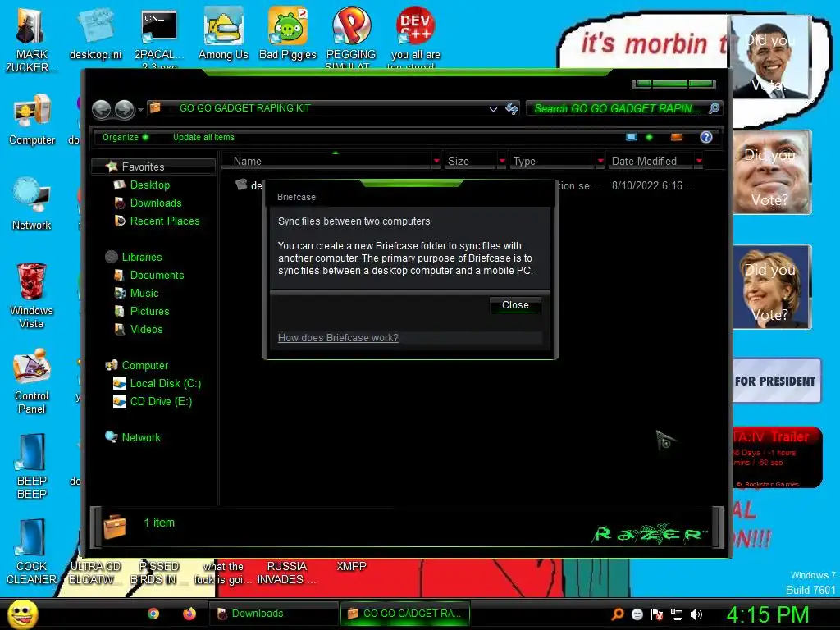Open Action Center flag tray icon

point(657,614)
